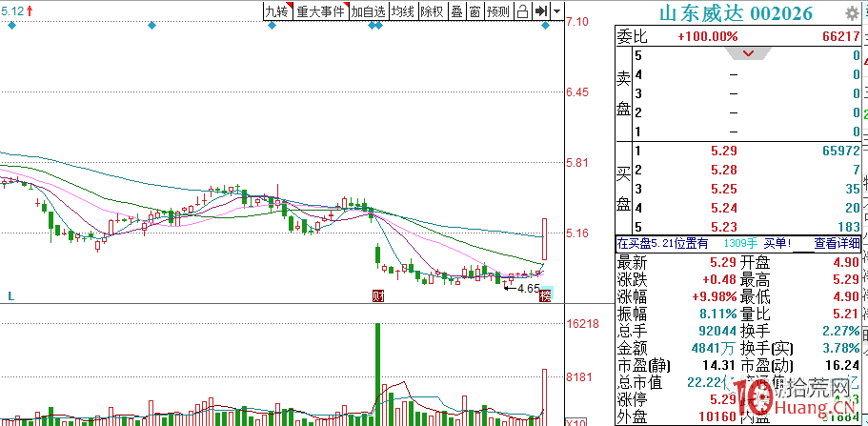Click the blue diamond marker under 九转
The image size is (868, 426).
272,26
